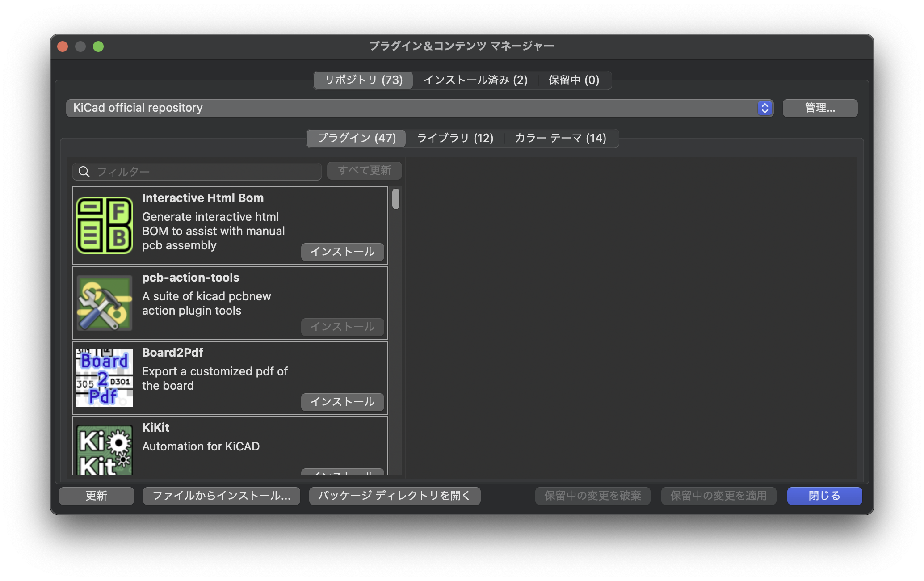Click the KiKit plugin icon
Image resolution: width=924 pixels, height=581 pixels.
point(105,449)
